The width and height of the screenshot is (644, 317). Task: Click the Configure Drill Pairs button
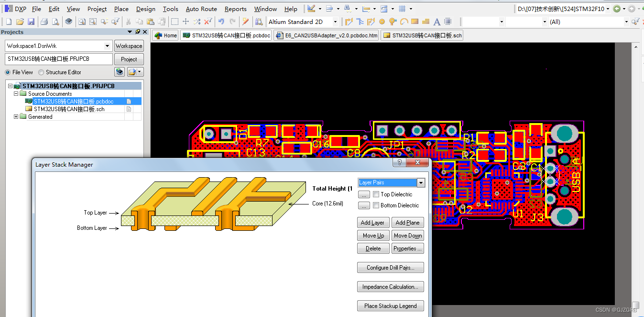[390, 267]
